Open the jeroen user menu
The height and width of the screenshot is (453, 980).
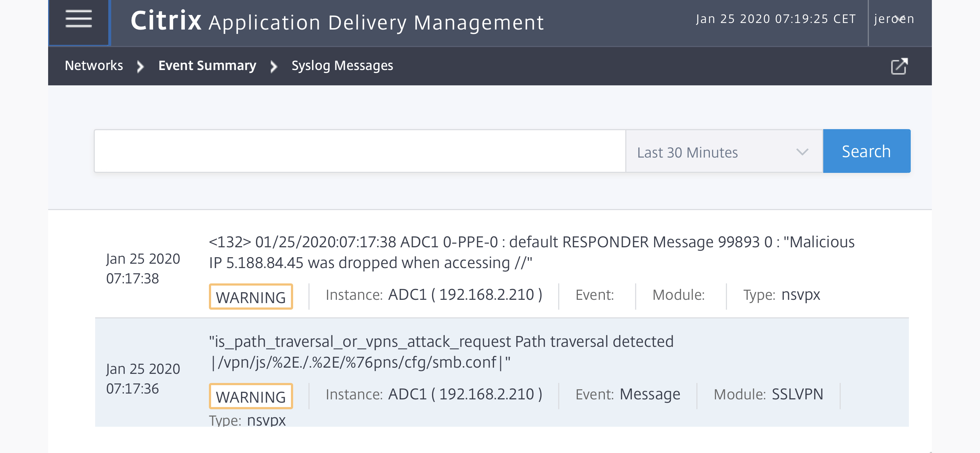[894, 19]
